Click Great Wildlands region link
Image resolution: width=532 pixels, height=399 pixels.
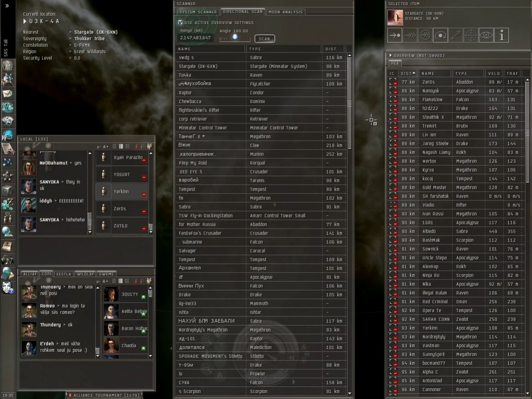tap(90, 52)
